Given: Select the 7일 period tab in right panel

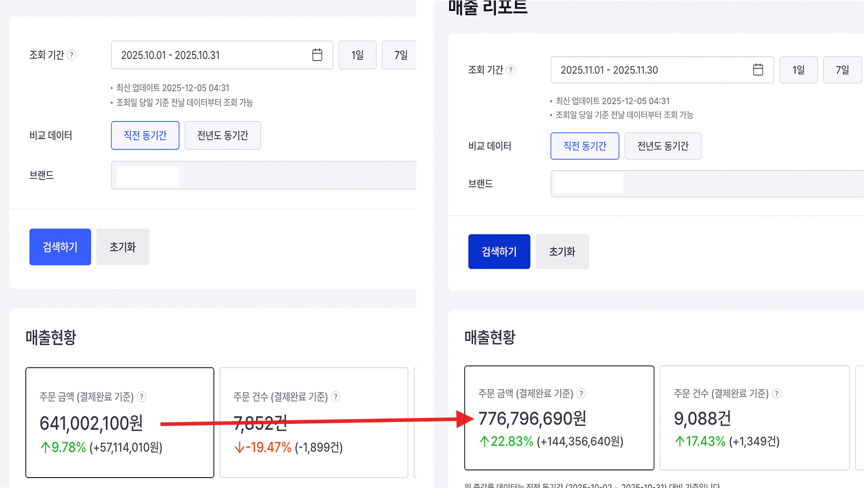Looking at the screenshot, I should 842,70.
